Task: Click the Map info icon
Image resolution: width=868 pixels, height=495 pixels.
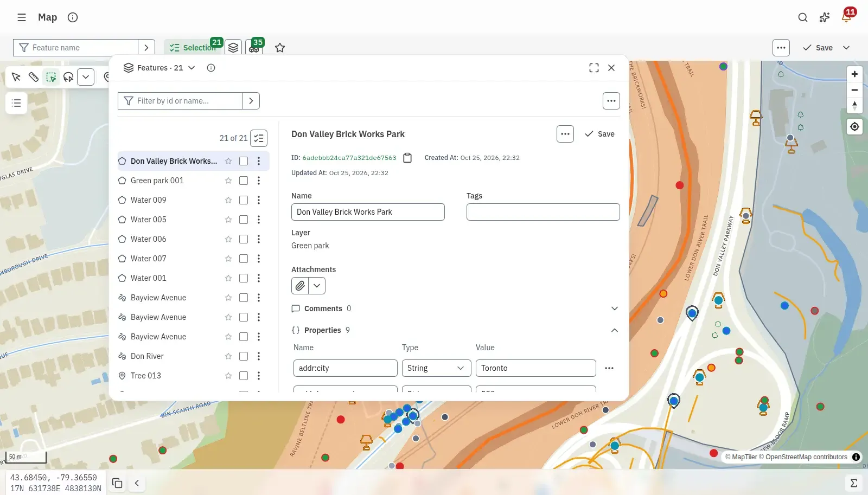Action: tap(73, 17)
